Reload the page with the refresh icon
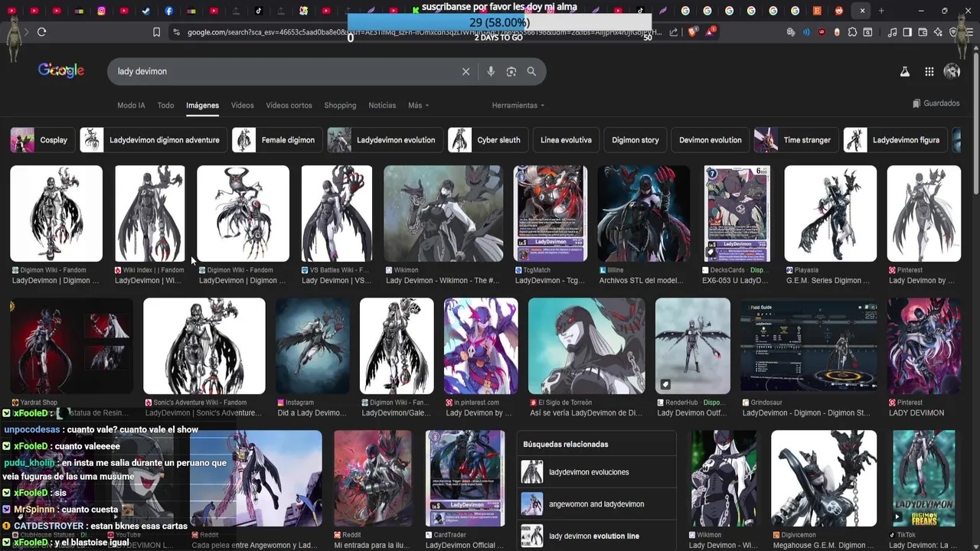980x551 pixels. [x=41, y=32]
